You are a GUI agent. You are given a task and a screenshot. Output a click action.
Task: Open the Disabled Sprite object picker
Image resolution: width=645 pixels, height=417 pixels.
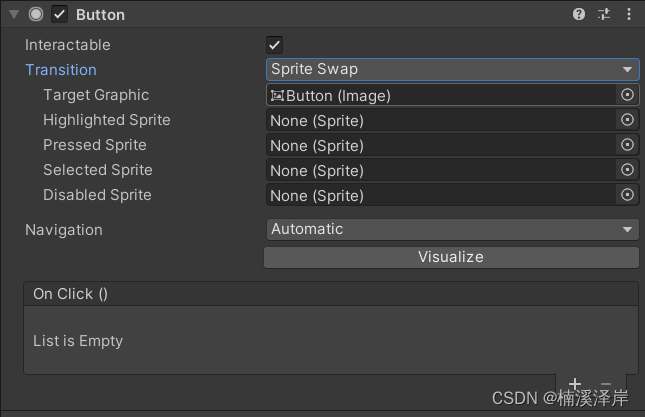point(627,195)
